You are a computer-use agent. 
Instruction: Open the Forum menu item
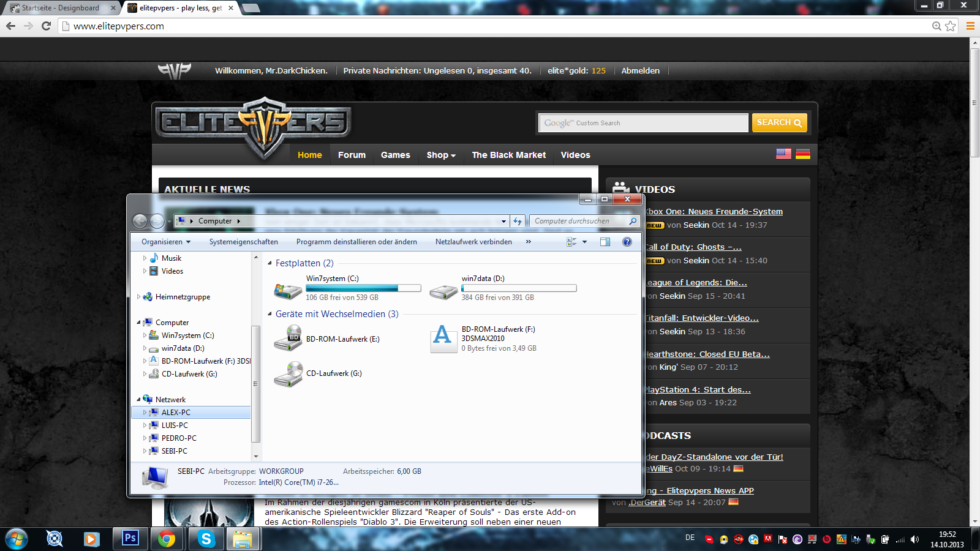pyautogui.click(x=352, y=155)
